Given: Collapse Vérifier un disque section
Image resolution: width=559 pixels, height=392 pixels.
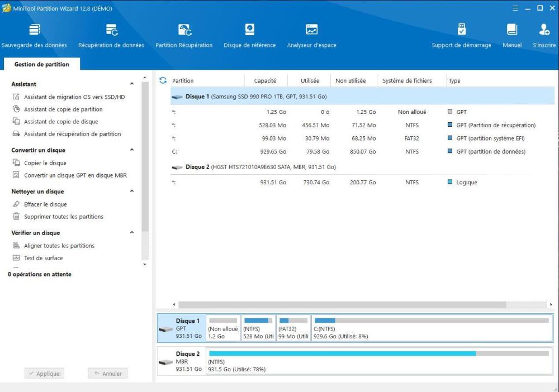Looking at the screenshot, I should pos(132,233).
